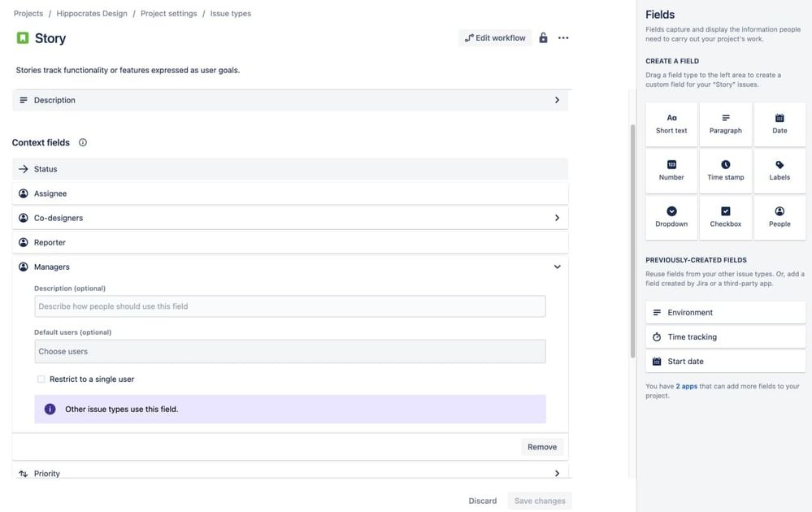Select the Number field type
Image resolution: width=812 pixels, height=512 pixels.
[x=671, y=171]
